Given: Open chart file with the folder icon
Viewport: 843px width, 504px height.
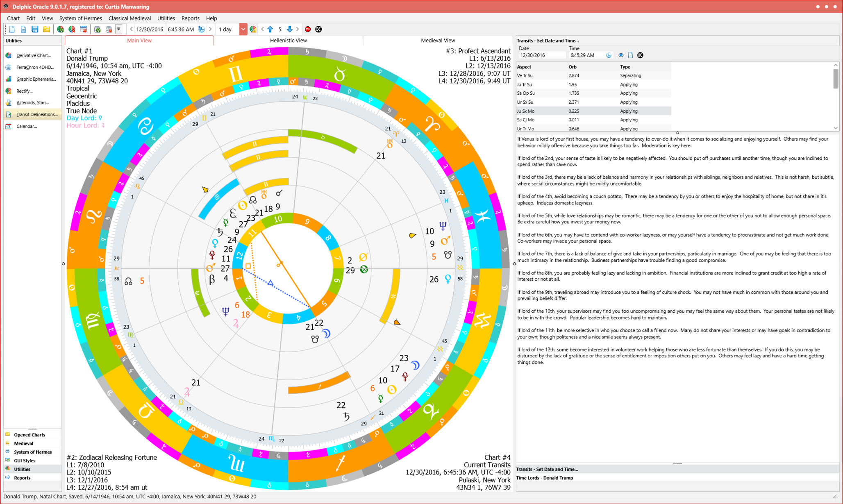Looking at the screenshot, I should tap(46, 30).
